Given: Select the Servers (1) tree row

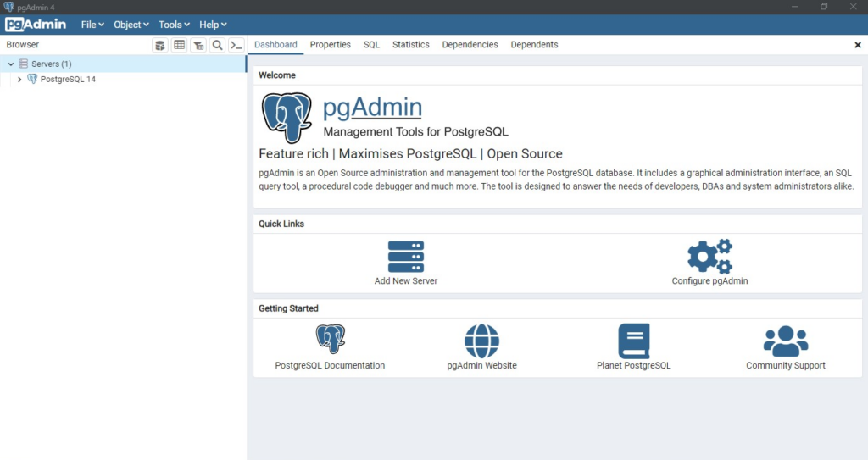Looking at the screenshot, I should click(x=123, y=64).
